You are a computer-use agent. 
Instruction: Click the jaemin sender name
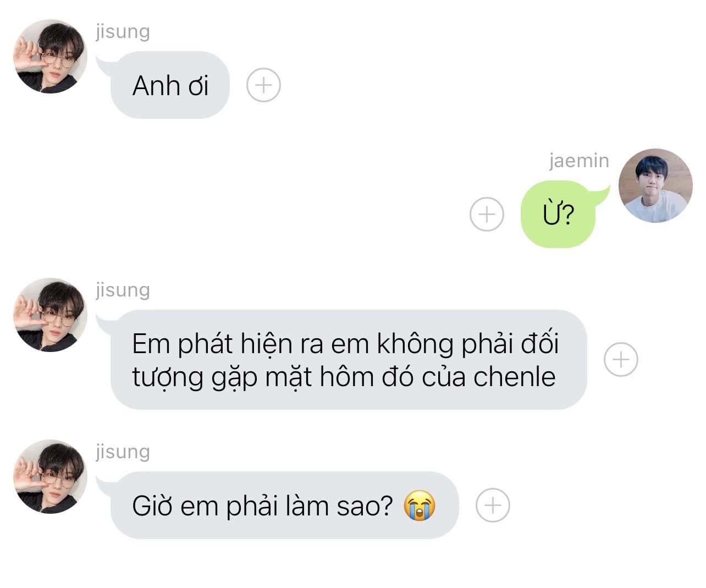pos(579,161)
